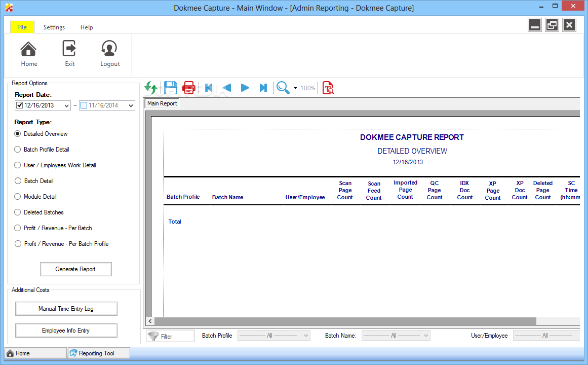
Task: Click the horizontal scrollbar of the report
Action: coord(345,321)
